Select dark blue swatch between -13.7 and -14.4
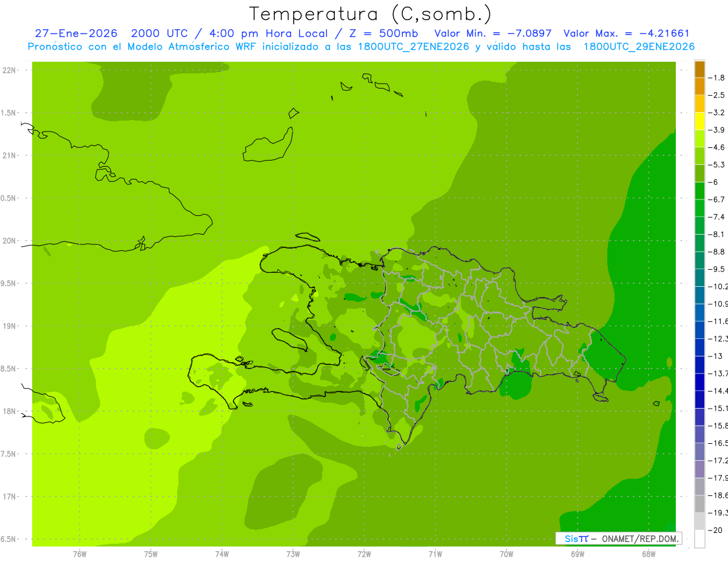 (x=699, y=382)
